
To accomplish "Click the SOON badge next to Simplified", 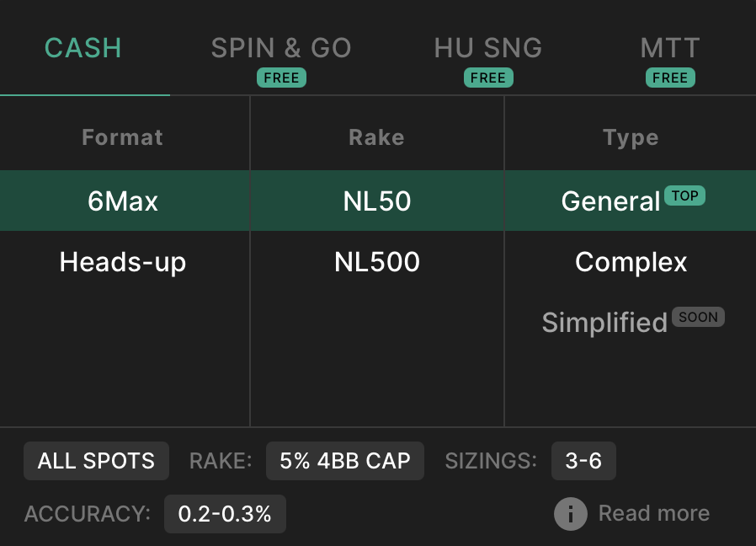I will pyautogui.click(x=698, y=317).
